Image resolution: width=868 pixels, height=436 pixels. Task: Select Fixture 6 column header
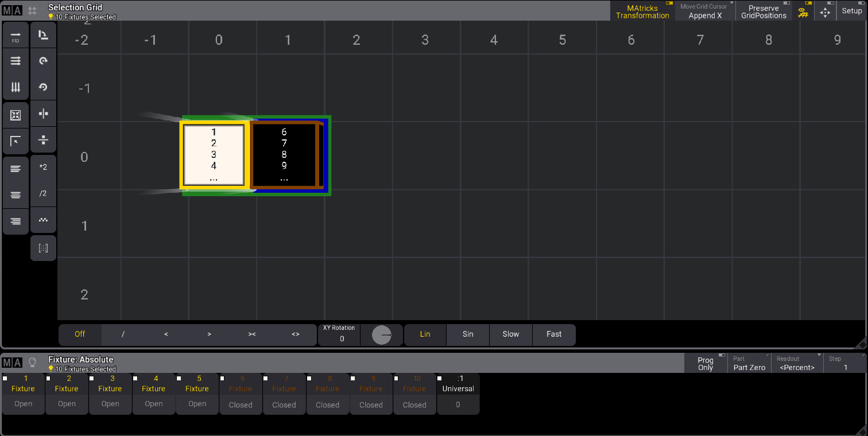[x=241, y=384]
